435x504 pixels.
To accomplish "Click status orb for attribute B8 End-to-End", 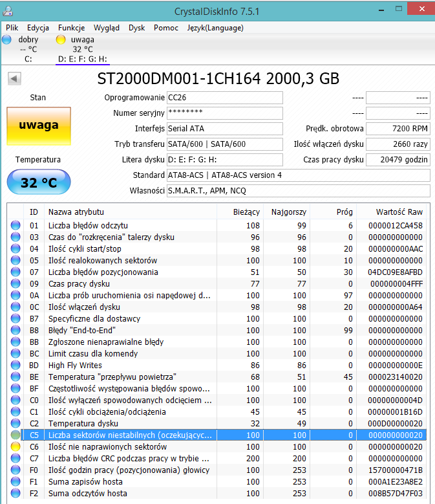I will pyautogui.click(x=16, y=330).
